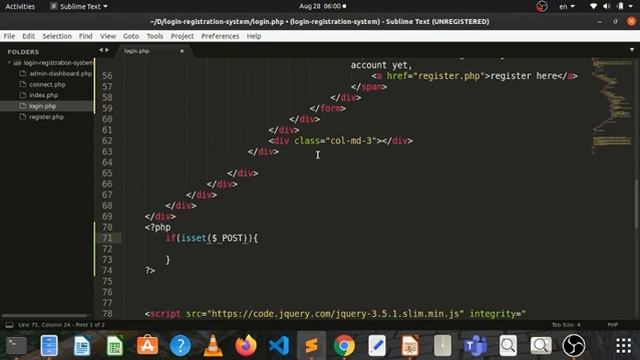The width and height of the screenshot is (640, 360).
Task: Open the File menu
Action: (9, 36)
